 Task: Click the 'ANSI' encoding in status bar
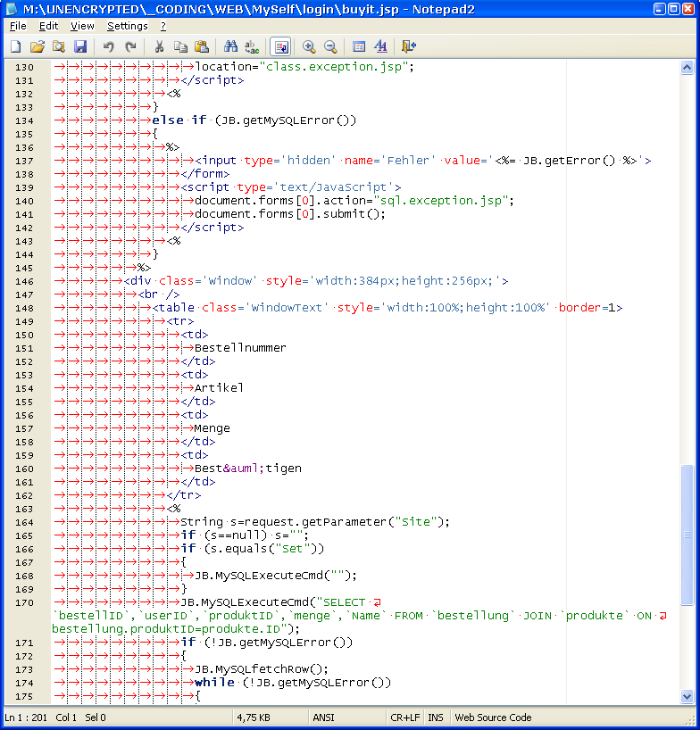[323, 718]
